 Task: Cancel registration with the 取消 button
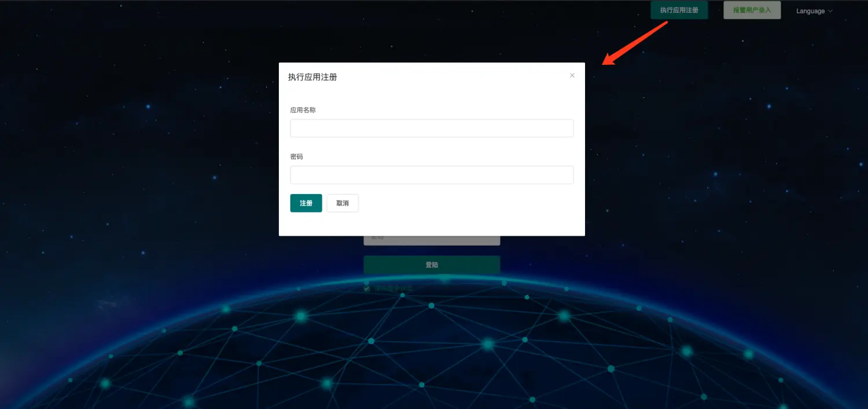[x=343, y=203]
